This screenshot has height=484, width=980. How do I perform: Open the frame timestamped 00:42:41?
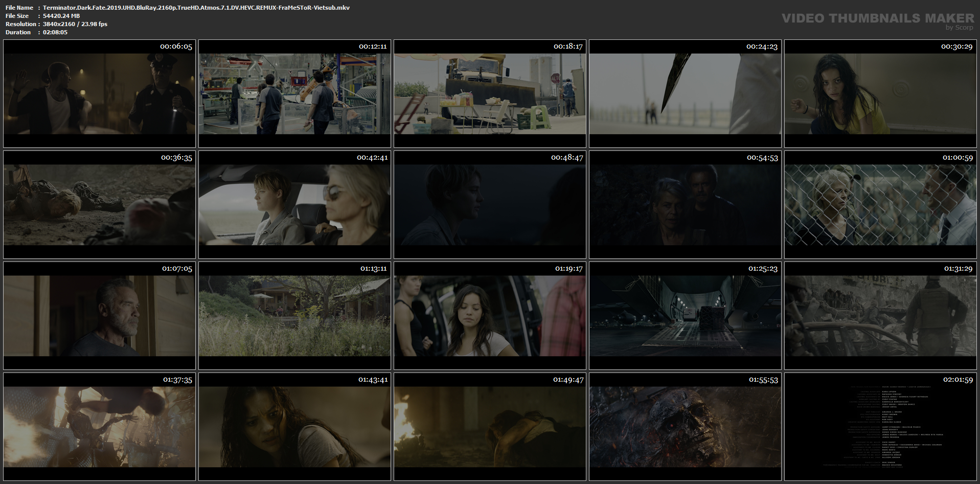pos(294,205)
